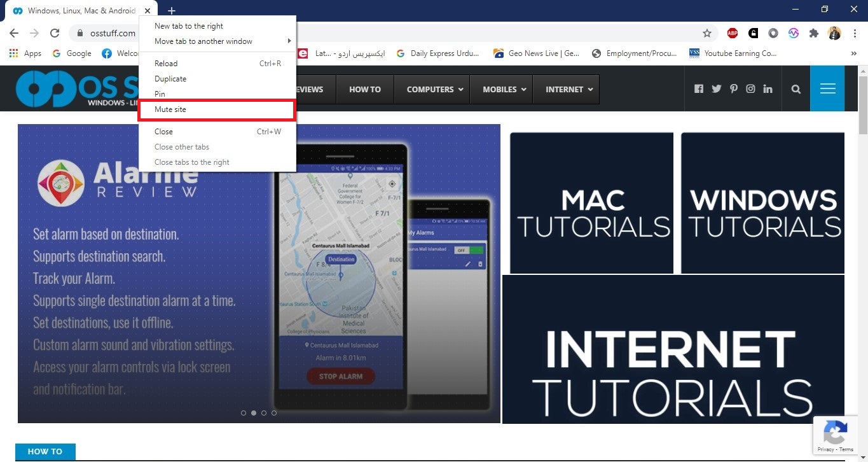This screenshot has width=868, height=462.
Task: Open the LinkedIn icon on the site
Action: pos(768,88)
